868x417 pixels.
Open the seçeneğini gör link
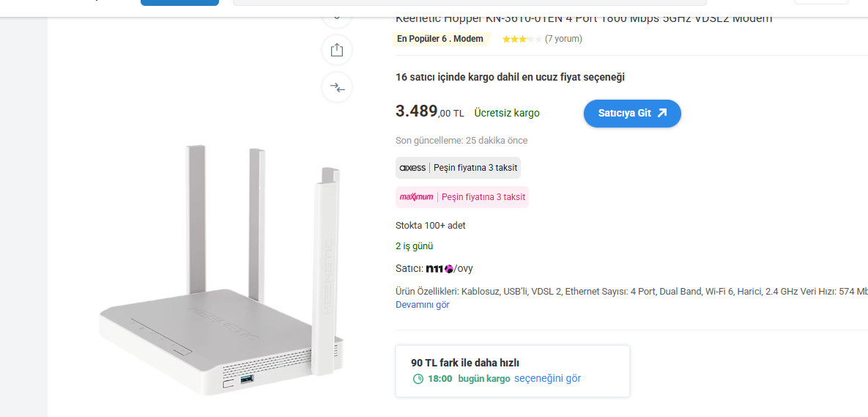click(x=547, y=378)
